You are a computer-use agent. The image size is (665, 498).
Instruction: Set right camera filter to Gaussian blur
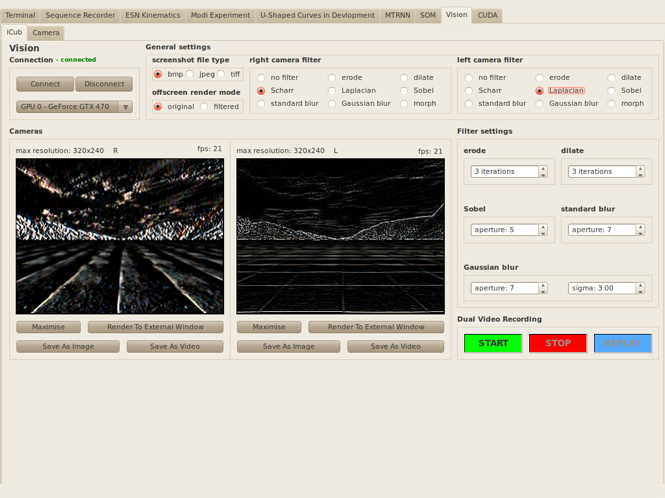pyautogui.click(x=332, y=104)
